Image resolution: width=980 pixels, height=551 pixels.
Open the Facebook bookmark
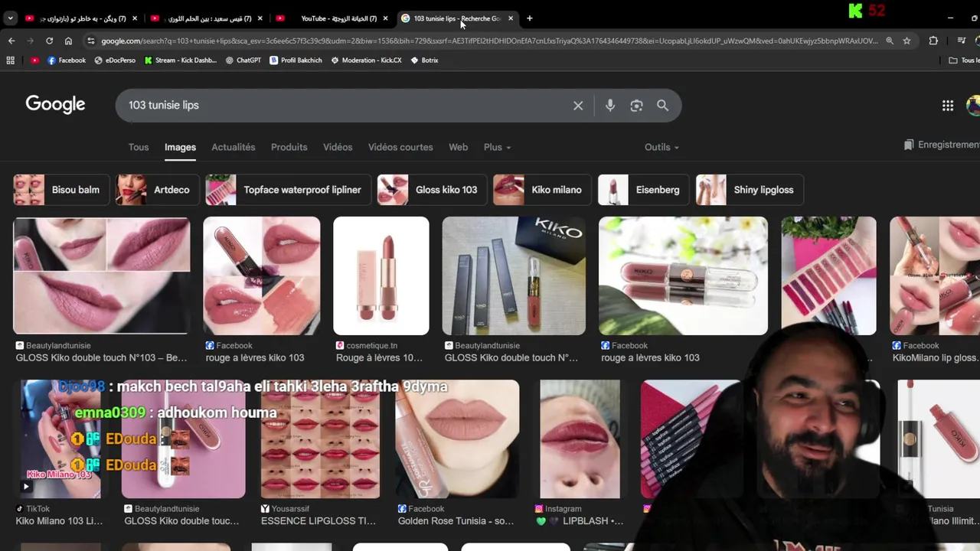click(67, 60)
